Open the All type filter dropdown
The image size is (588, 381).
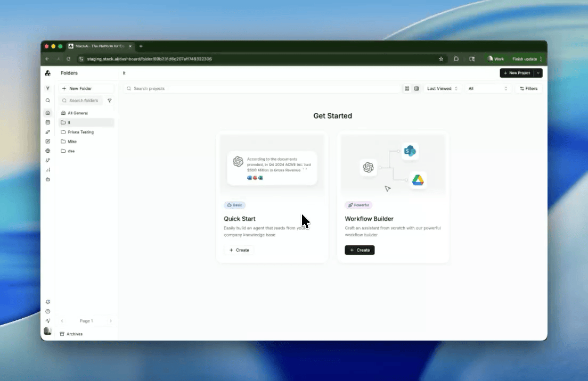pyautogui.click(x=487, y=89)
